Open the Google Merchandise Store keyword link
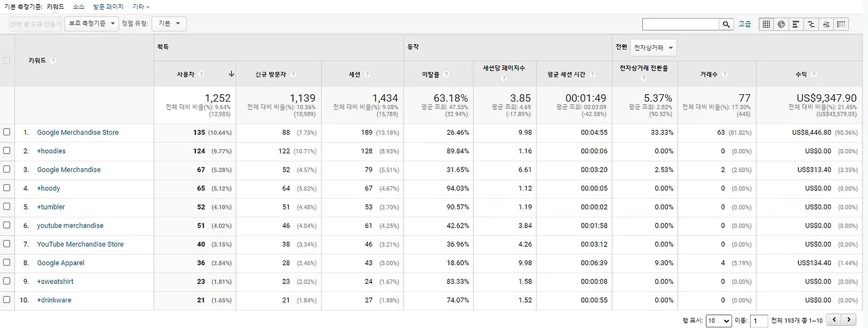This screenshot has width=868, height=328. (77, 132)
